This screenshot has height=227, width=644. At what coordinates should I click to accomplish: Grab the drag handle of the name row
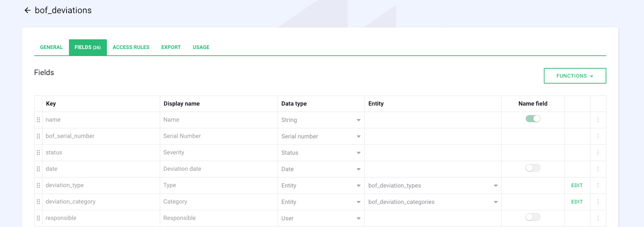(x=38, y=120)
